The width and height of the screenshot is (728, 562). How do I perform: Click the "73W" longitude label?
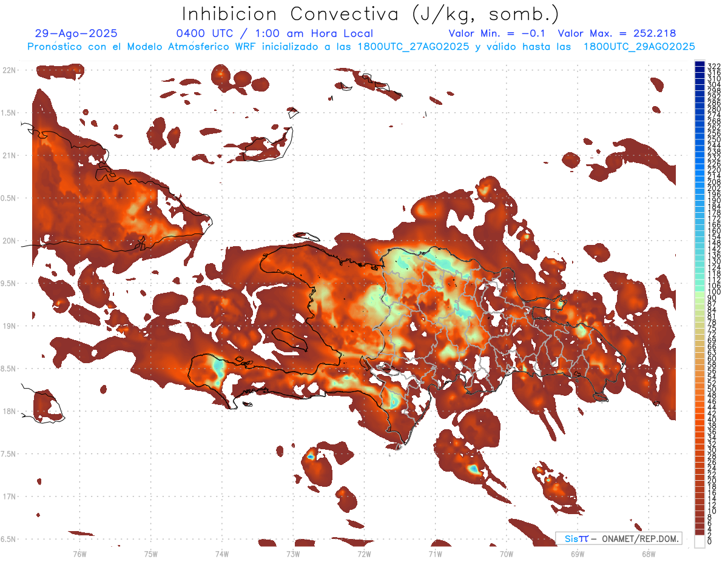293,553
